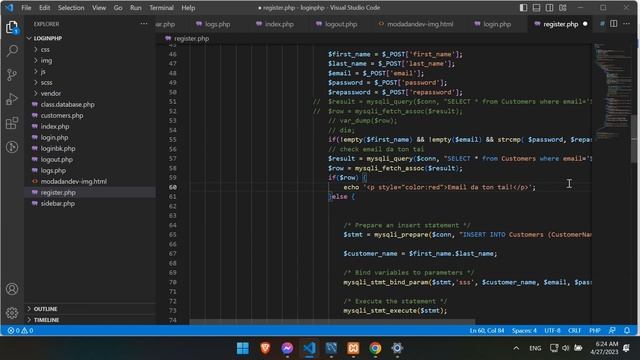Open the Search view icon
Screen dimensions: 640x360
(12, 51)
